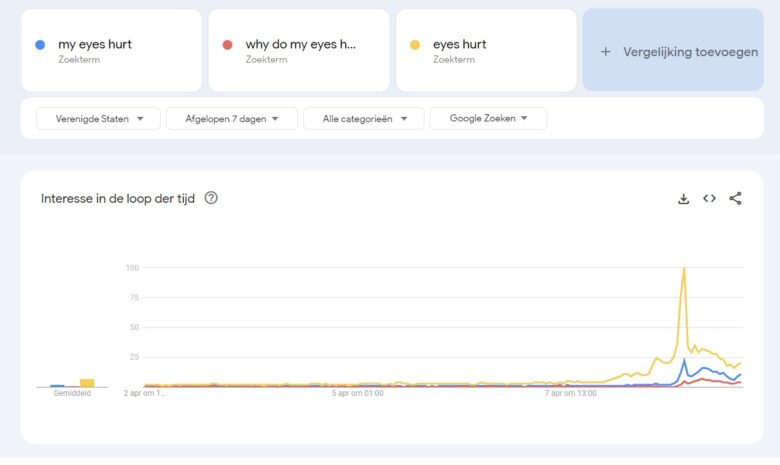
Task: Click the "7 apr om 13:00" axis label
Action: click(571, 394)
